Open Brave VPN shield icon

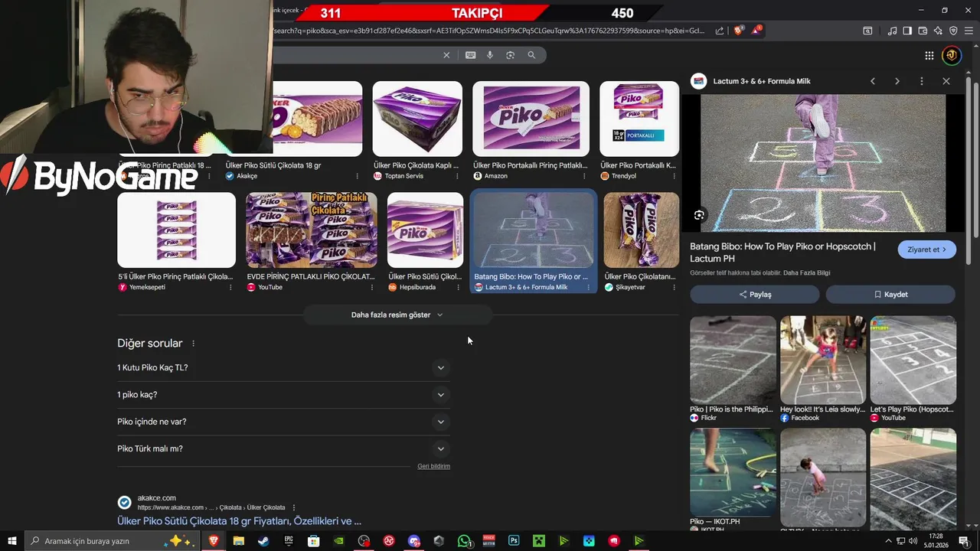(953, 31)
